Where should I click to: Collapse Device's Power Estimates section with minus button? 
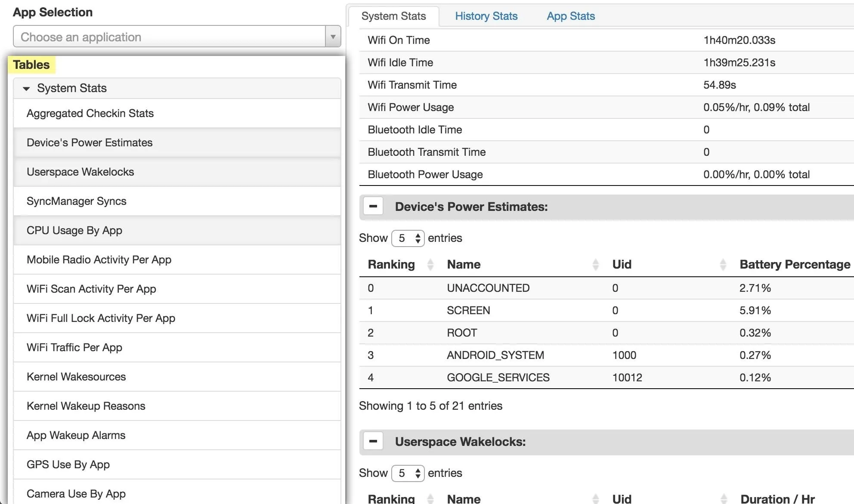(373, 206)
